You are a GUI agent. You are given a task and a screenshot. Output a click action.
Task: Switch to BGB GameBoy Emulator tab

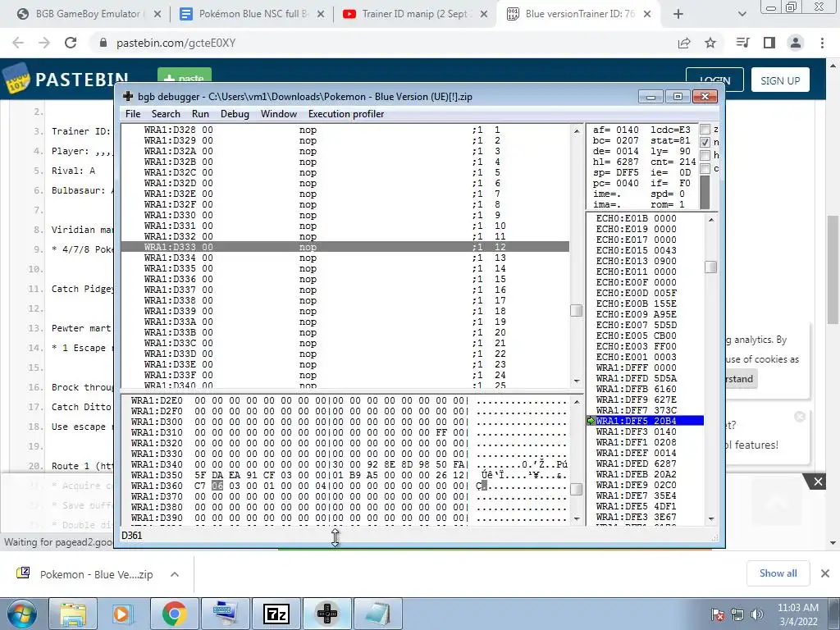(89, 14)
